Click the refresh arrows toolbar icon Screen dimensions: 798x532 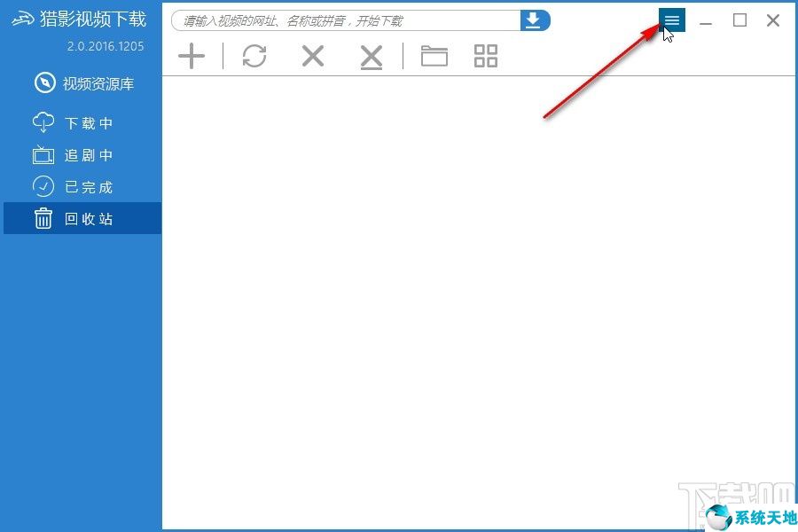click(x=254, y=56)
